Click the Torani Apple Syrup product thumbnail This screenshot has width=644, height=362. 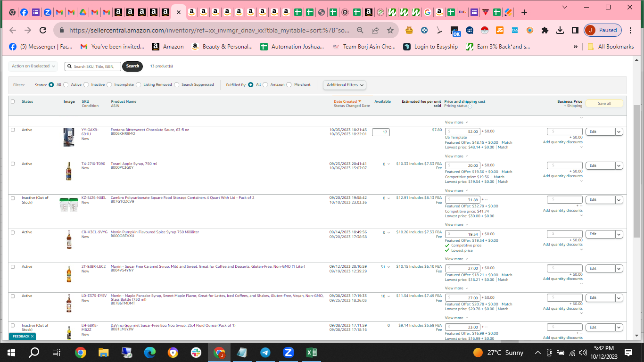click(x=69, y=171)
